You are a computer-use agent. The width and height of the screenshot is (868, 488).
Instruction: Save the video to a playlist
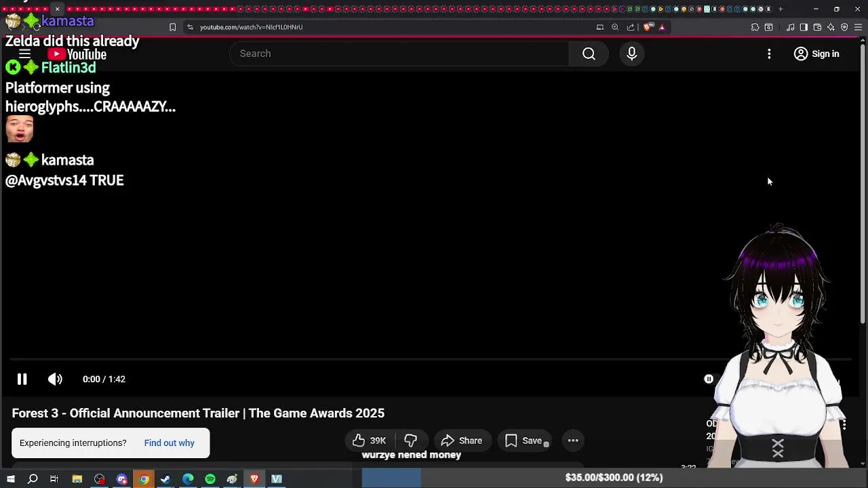pos(524,441)
